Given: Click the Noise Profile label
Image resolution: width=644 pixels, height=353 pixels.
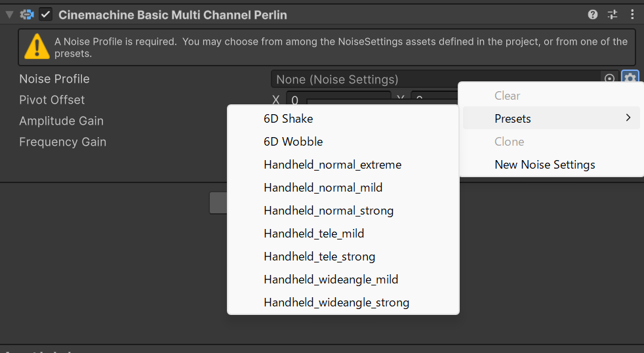Looking at the screenshot, I should point(54,79).
